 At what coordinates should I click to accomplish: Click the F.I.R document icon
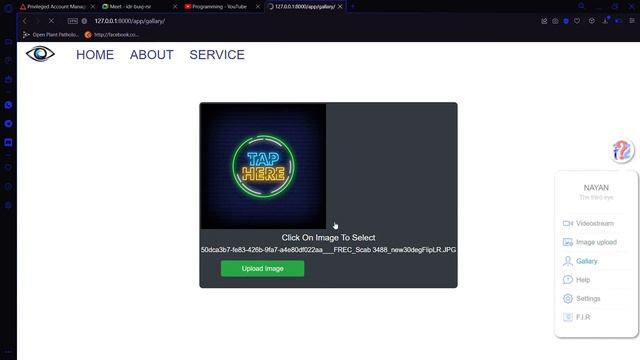[568, 317]
